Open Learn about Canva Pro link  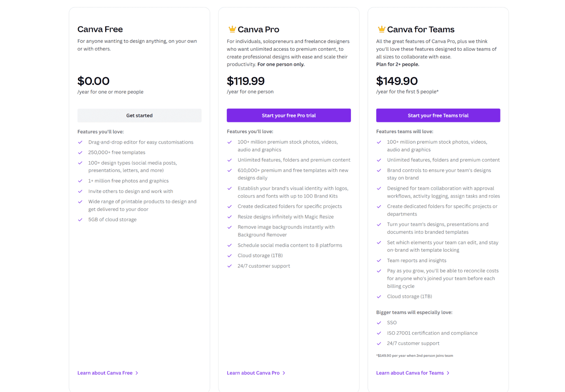click(x=253, y=373)
